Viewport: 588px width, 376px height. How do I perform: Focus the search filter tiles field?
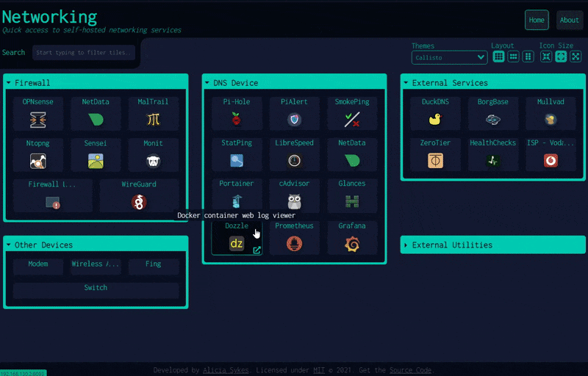84,52
